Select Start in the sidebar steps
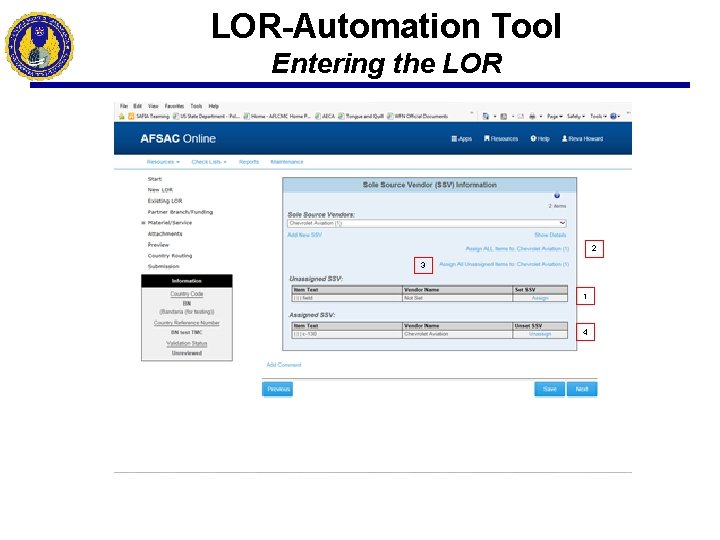 pos(155,179)
